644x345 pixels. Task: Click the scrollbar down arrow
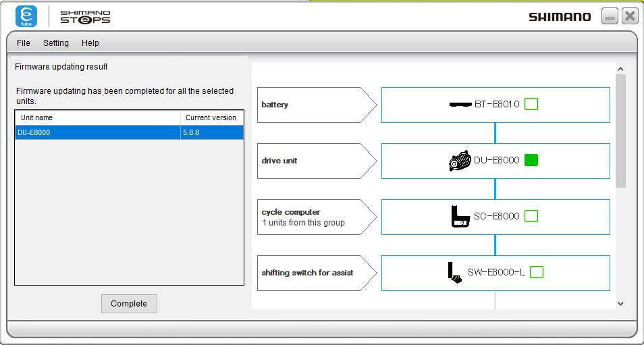coord(620,304)
